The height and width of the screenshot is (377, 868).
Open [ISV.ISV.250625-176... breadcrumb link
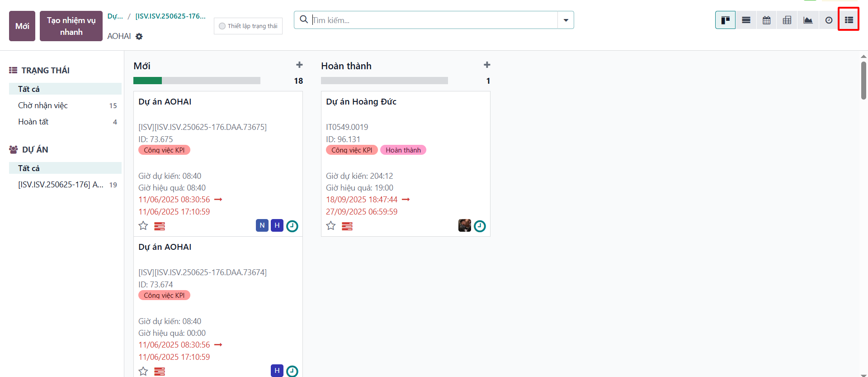point(170,16)
